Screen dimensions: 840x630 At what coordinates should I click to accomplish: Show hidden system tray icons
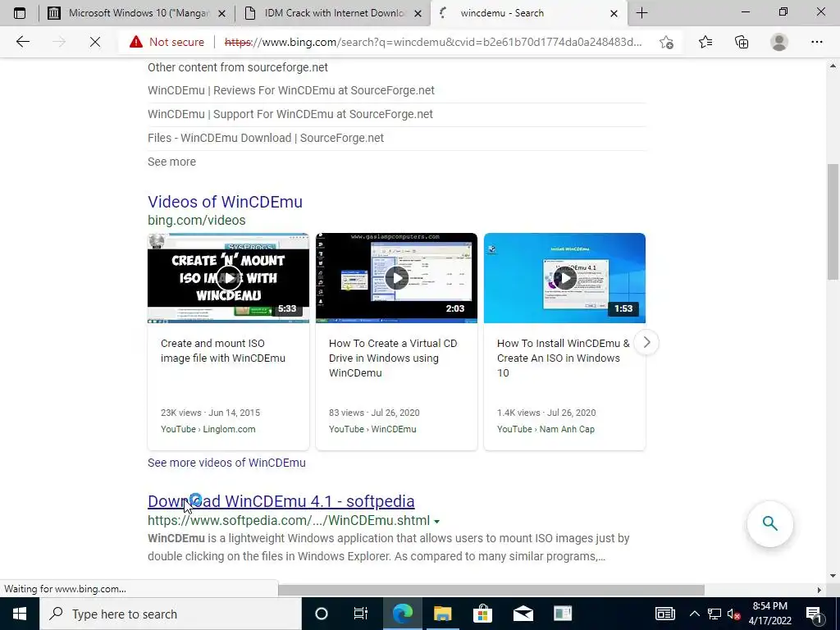click(694, 614)
